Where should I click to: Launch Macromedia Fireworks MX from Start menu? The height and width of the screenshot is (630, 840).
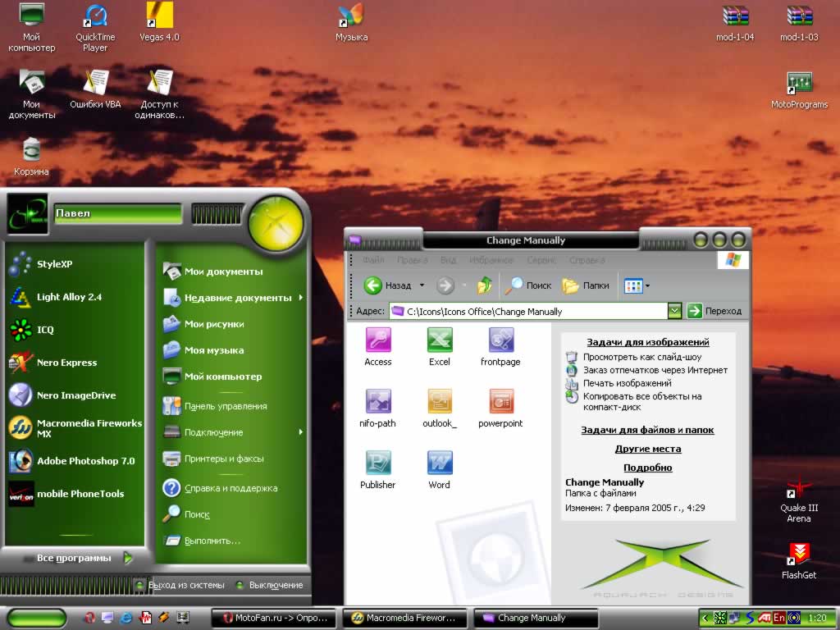(75, 428)
